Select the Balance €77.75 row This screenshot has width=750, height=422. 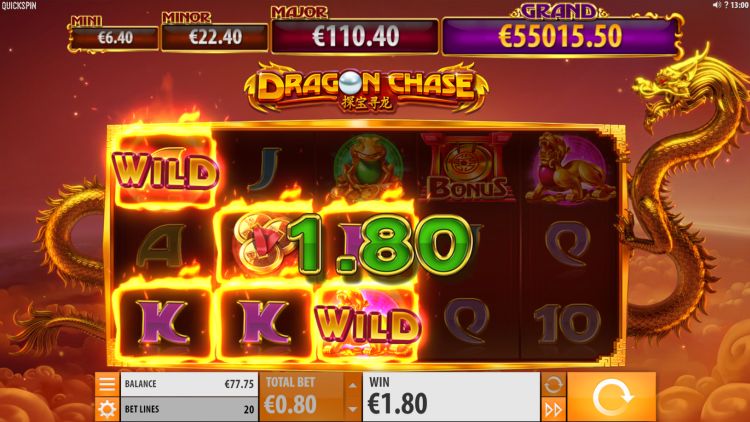189,384
